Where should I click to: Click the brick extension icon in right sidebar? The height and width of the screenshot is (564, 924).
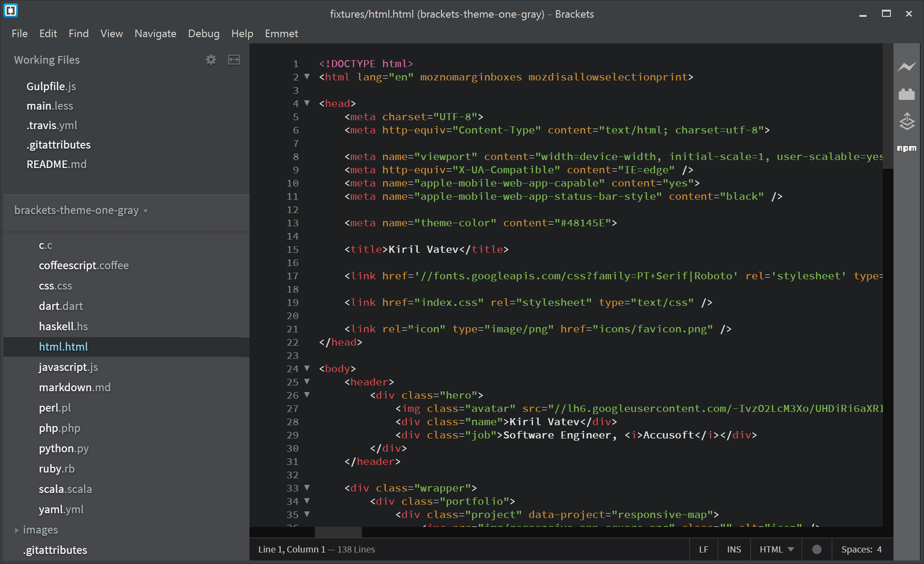pyautogui.click(x=907, y=94)
